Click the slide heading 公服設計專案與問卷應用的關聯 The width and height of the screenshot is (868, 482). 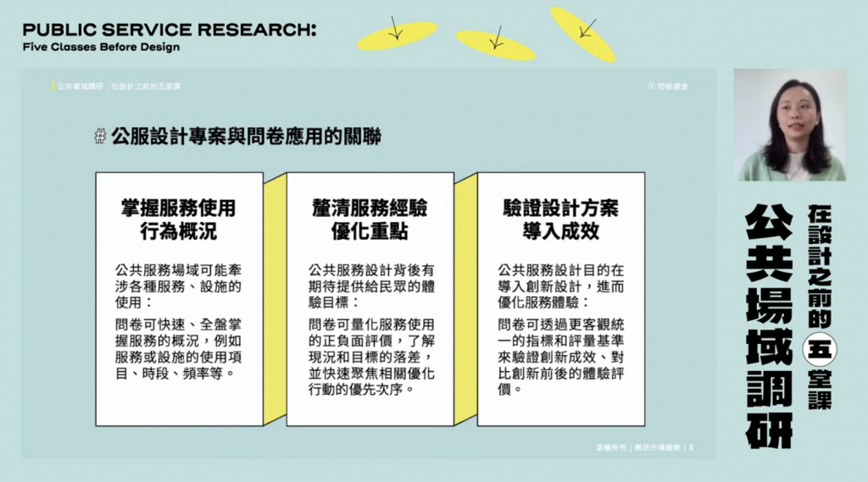pyautogui.click(x=246, y=136)
